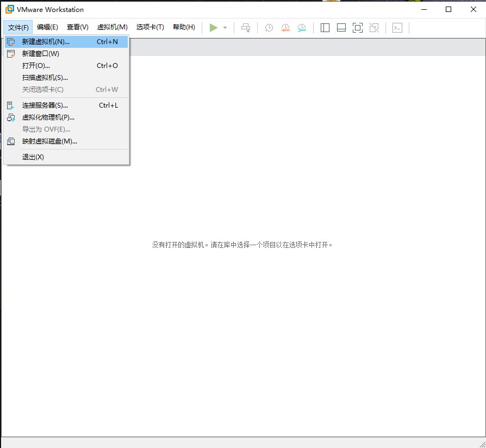Select 连接服务器(S)... menu entry

[66, 105]
